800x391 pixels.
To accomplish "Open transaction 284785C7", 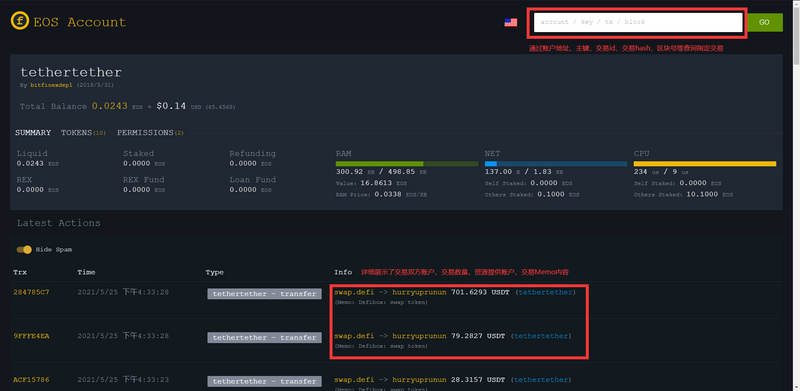I will click(x=31, y=292).
